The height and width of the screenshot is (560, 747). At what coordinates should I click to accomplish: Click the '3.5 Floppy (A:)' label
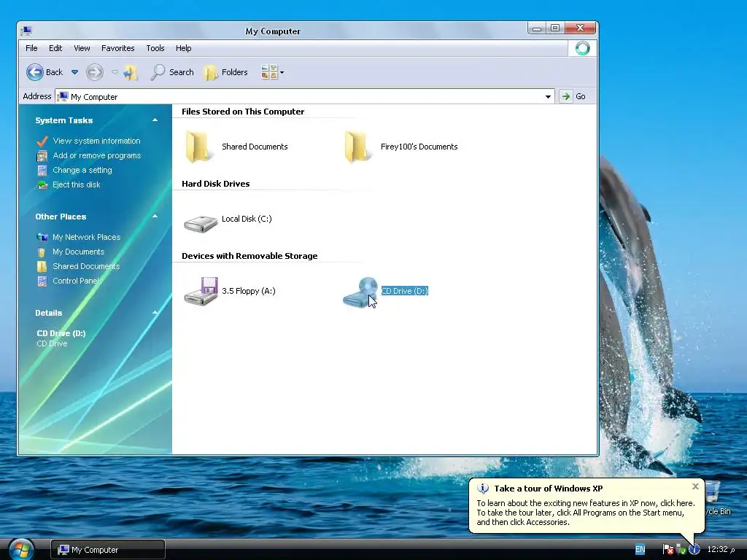tap(249, 291)
